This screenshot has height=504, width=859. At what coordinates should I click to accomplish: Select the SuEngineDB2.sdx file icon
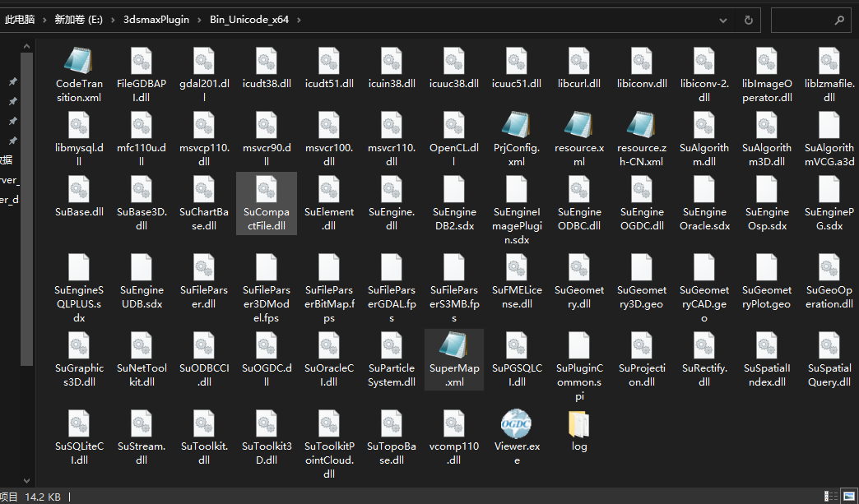(x=454, y=189)
